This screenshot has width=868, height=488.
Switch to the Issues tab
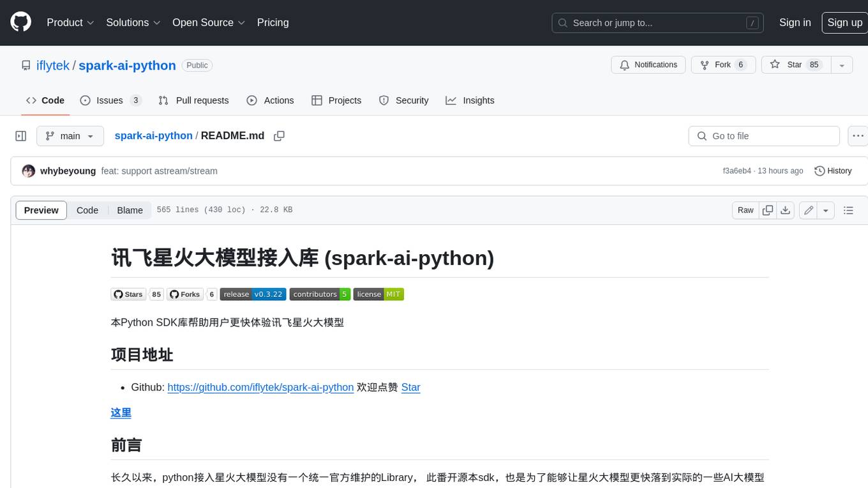coord(110,100)
